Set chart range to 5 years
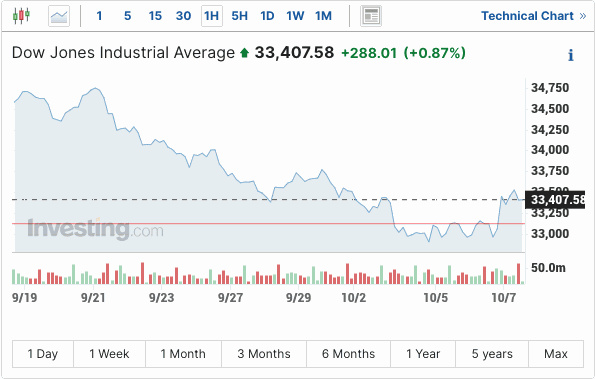Screen dimensions: 595x379 492,354
